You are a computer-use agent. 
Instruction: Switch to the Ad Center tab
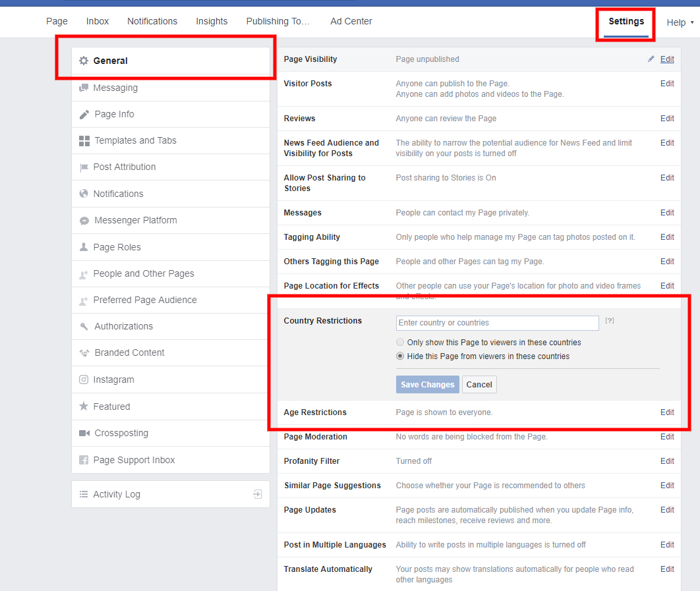[351, 21]
